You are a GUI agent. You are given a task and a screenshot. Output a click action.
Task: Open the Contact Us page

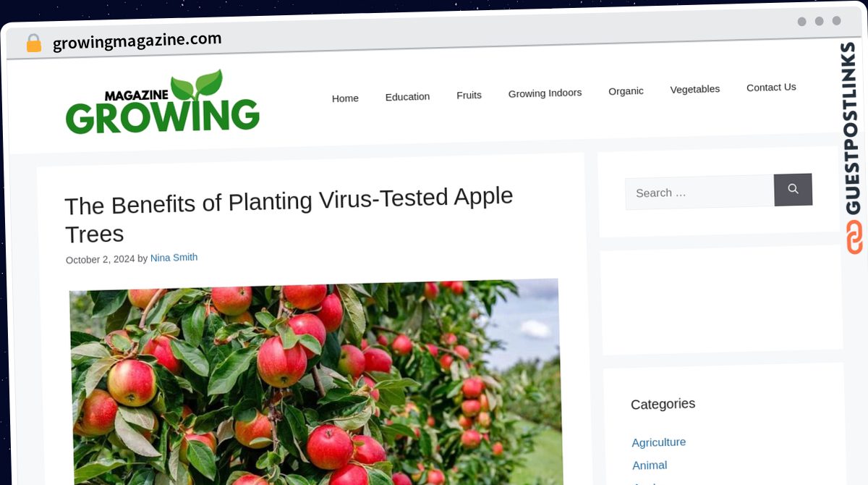point(771,88)
